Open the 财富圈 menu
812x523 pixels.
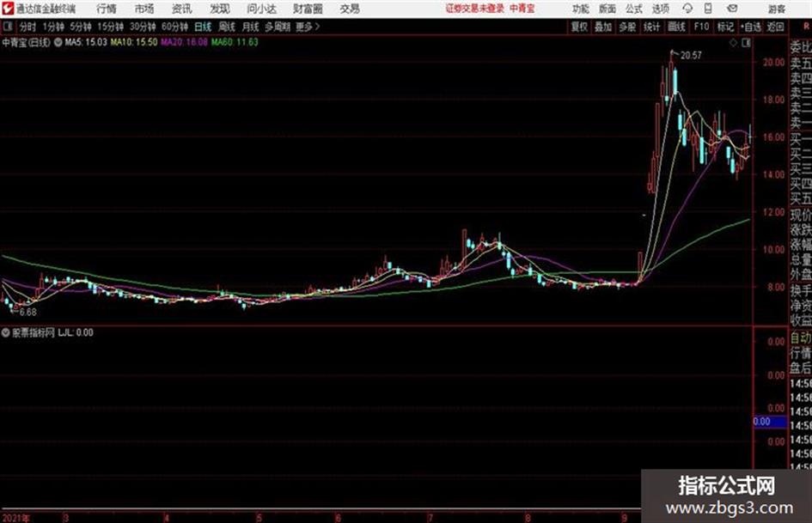[x=308, y=9]
